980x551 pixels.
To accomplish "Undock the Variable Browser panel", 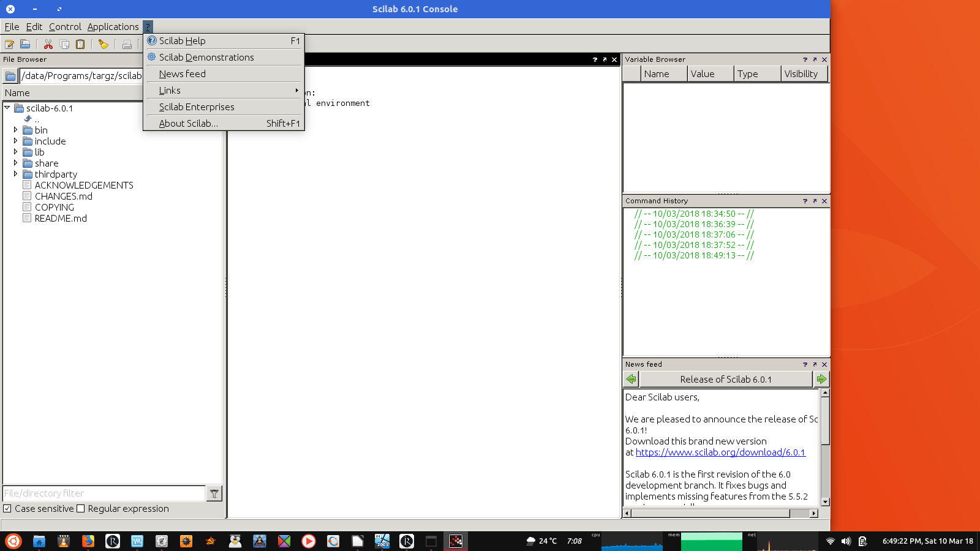I will pos(815,59).
